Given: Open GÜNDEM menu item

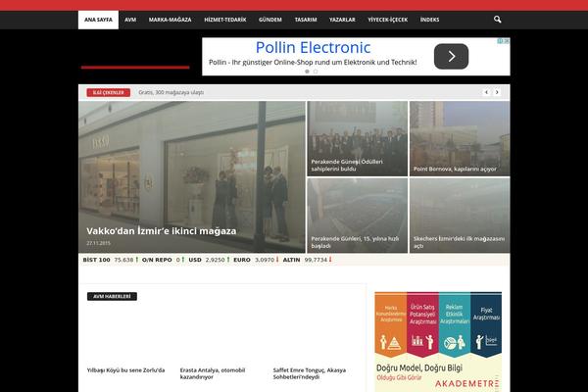Looking at the screenshot, I should (x=270, y=20).
